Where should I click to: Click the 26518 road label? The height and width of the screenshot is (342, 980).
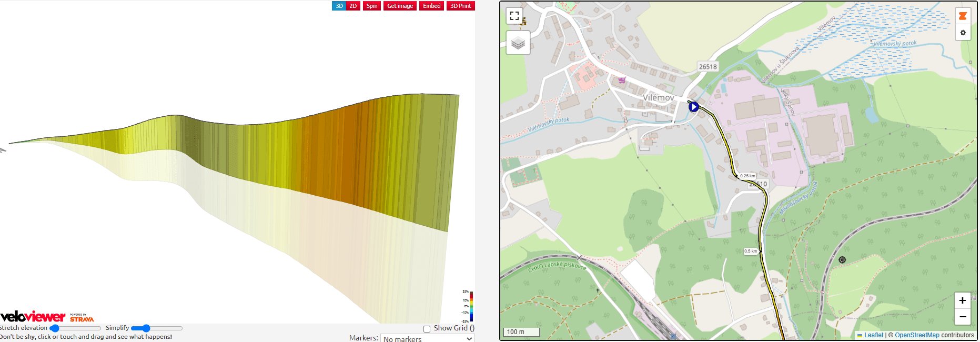coord(708,66)
